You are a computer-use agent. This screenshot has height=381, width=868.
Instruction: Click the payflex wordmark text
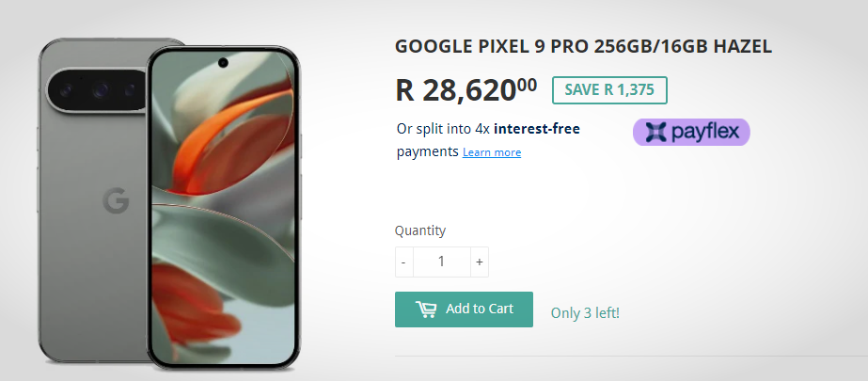pos(705,133)
